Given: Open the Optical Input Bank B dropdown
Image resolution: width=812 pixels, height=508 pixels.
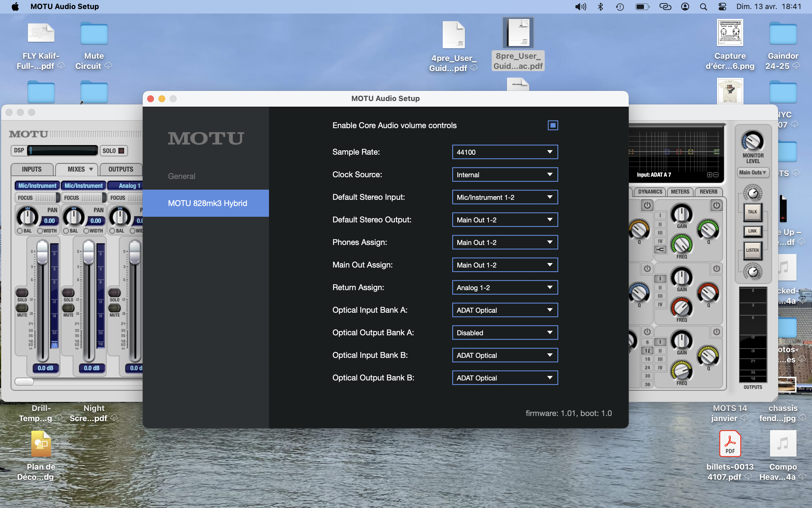Looking at the screenshot, I should tap(505, 355).
